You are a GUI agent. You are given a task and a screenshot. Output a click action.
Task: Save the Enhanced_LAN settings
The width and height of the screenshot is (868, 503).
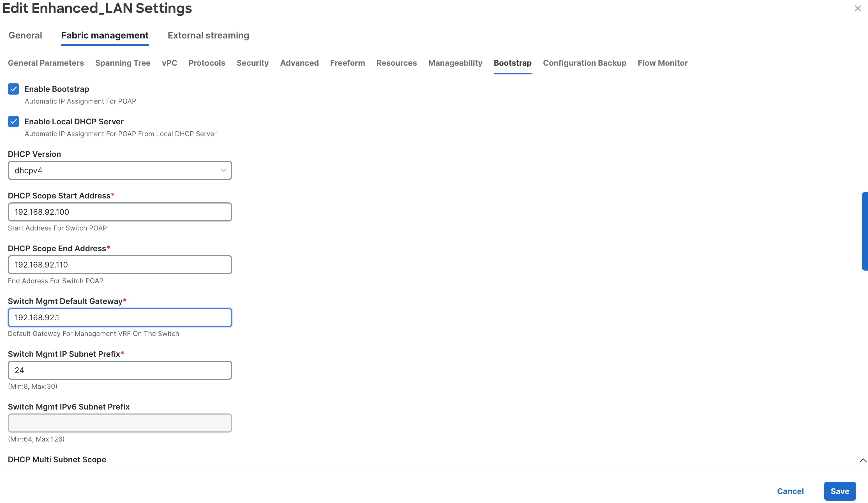click(x=839, y=491)
